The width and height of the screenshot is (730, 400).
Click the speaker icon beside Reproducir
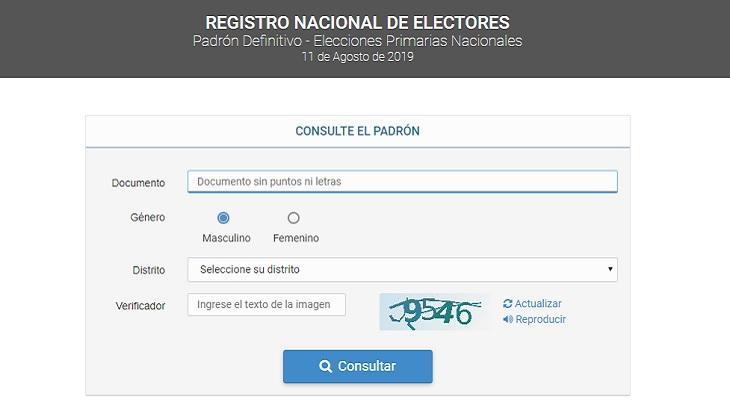[508, 319]
